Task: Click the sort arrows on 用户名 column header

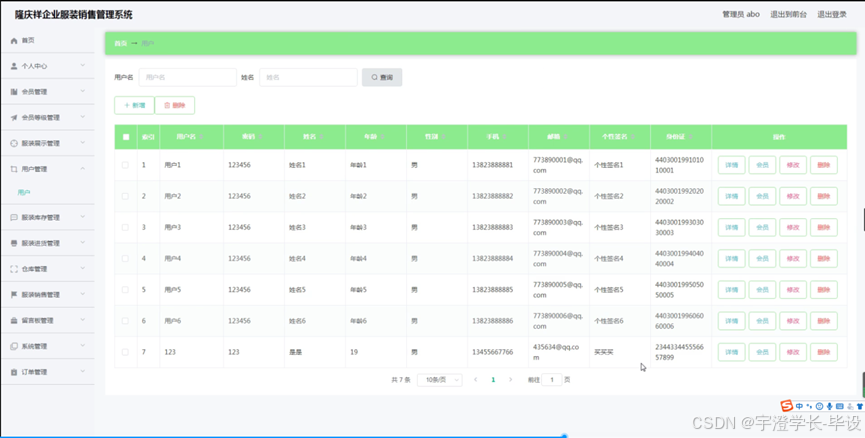Action: tap(201, 137)
